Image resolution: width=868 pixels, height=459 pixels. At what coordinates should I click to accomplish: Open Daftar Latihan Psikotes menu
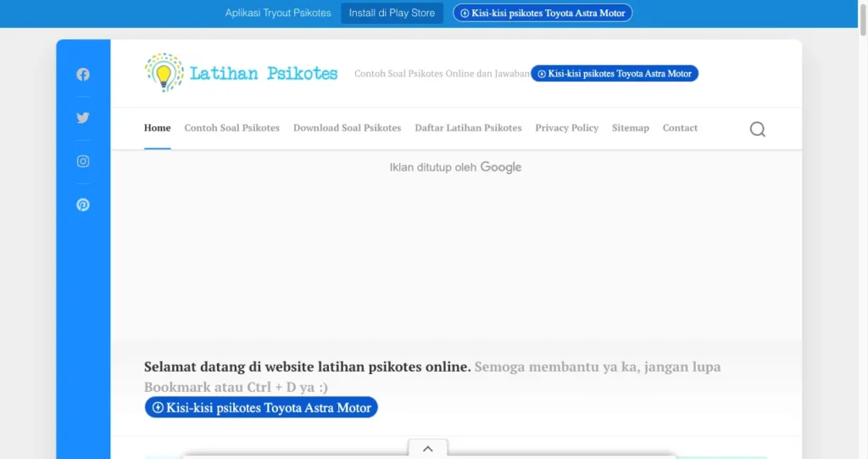tap(468, 128)
